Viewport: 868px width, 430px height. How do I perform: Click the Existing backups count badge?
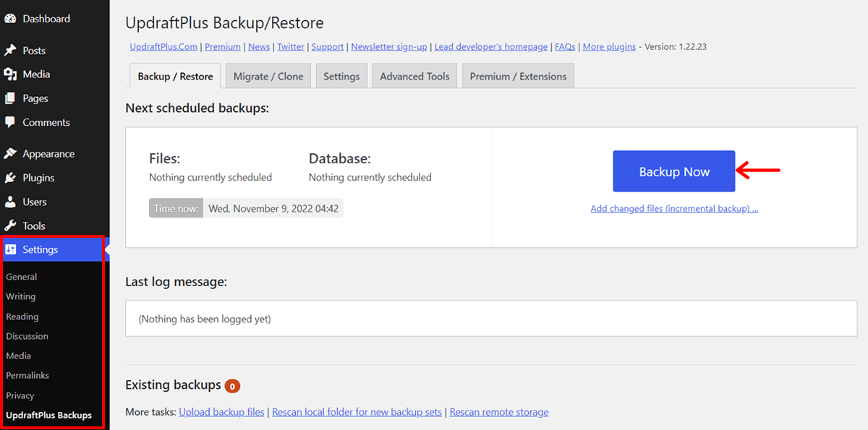coord(232,386)
